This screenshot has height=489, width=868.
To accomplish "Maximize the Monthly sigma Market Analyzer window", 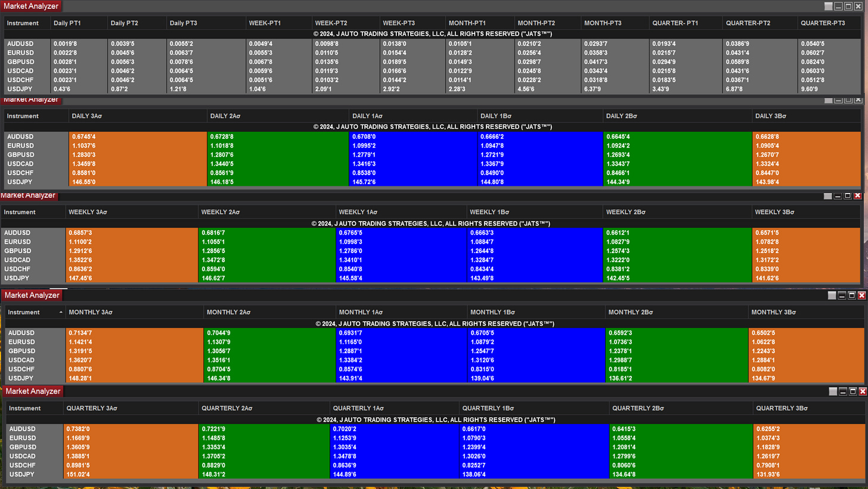I will [852, 295].
